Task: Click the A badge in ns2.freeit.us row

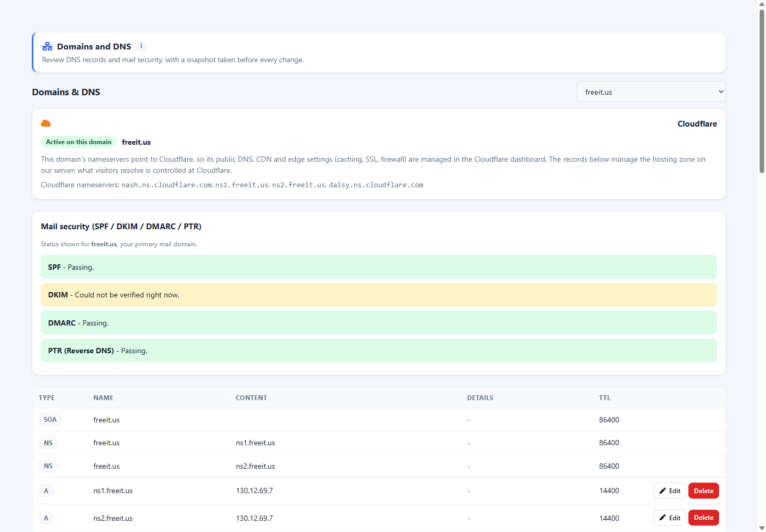Action: 46,518
